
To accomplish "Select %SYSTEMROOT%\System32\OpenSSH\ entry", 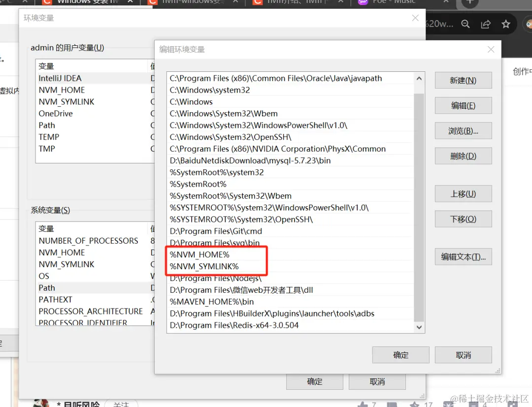I will pos(291,219).
